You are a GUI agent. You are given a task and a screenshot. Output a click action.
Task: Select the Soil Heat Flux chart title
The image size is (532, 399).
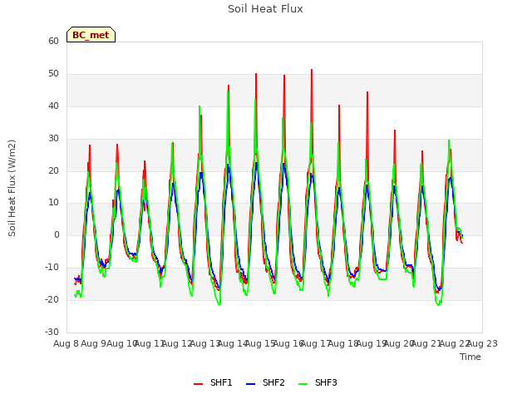(x=265, y=9)
